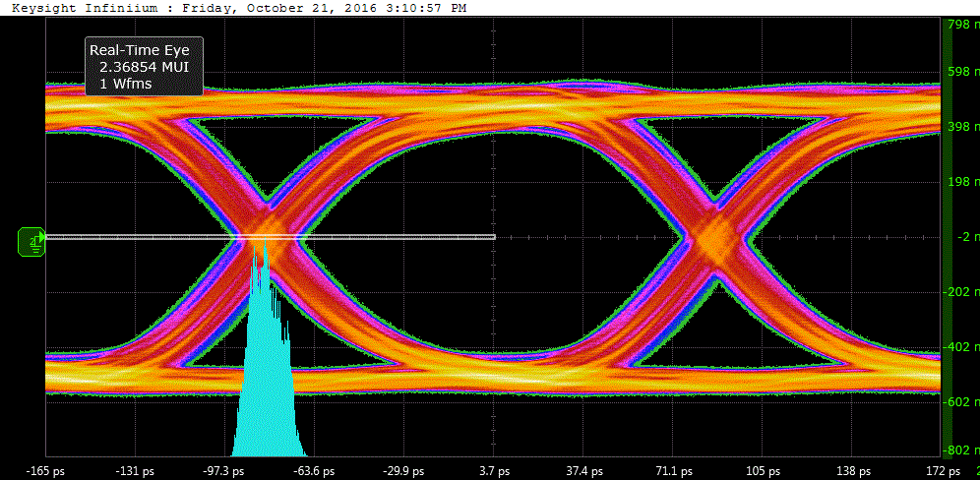Select the -2 m voltage scale label
Image resolution: width=980 pixels, height=480 pixels.
[963, 236]
